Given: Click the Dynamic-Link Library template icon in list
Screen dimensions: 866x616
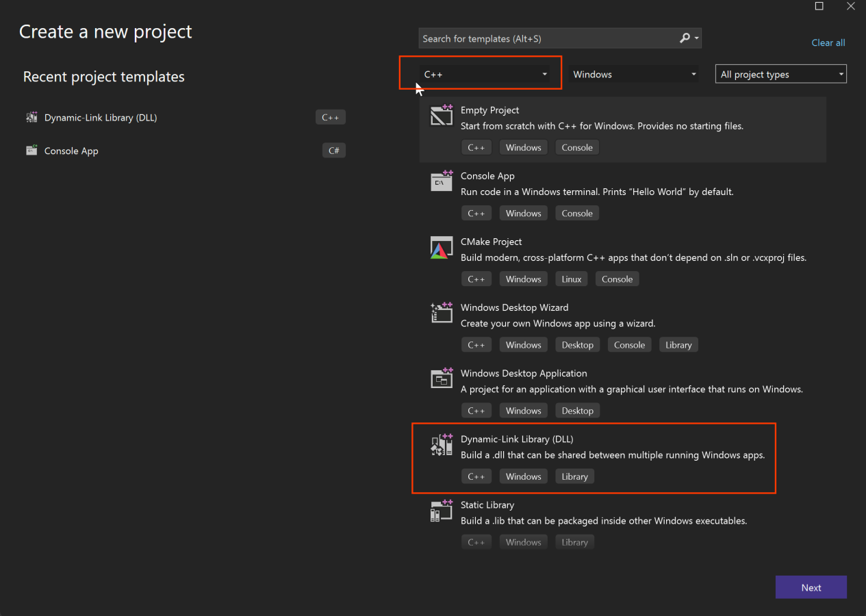Looking at the screenshot, I should coord(442,444).
